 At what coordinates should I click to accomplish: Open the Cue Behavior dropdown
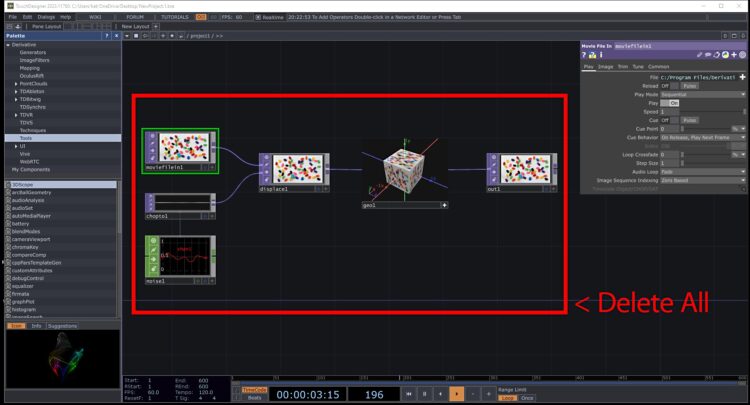(x=703, y=137)
